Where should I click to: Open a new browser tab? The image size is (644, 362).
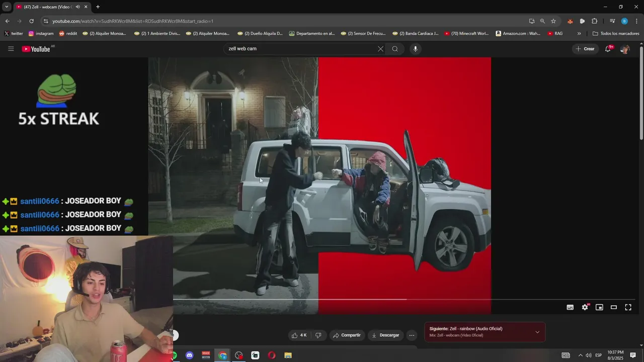(x=98, y=7)
